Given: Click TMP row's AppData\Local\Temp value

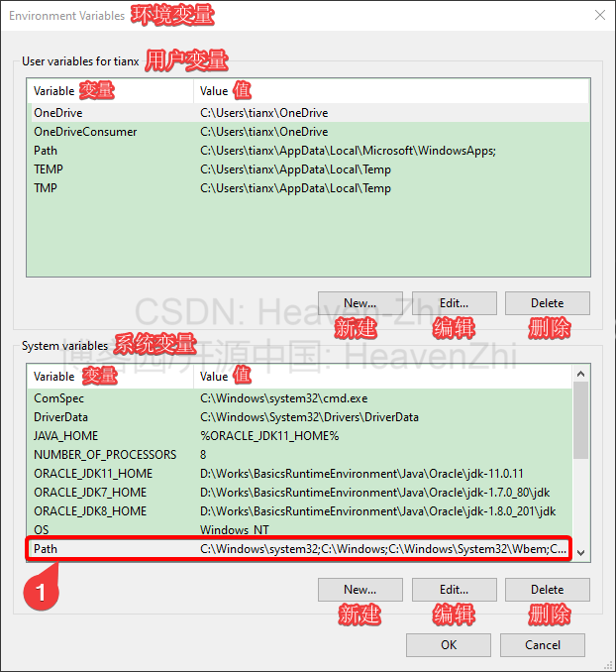Looking at the screenshot, I should click(295, 188).
